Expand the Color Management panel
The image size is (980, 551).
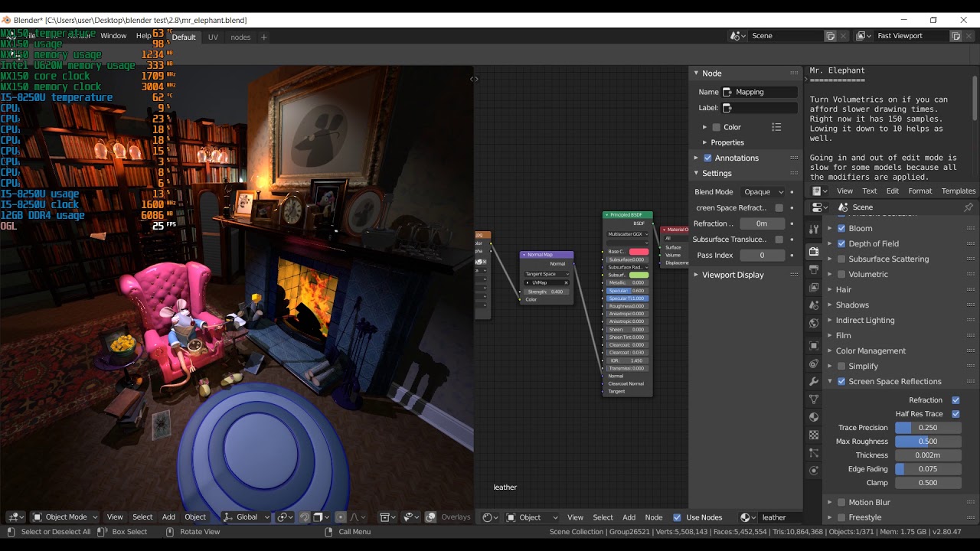tap(871, 350)
